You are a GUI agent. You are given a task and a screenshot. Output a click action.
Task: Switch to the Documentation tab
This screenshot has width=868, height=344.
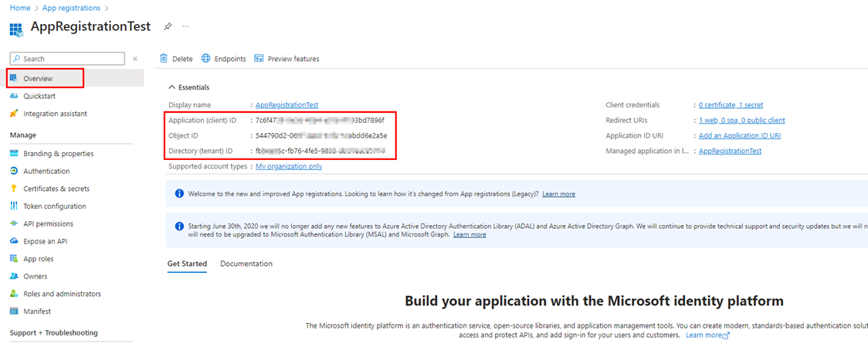pyautogui.click(x=246, y=264)
